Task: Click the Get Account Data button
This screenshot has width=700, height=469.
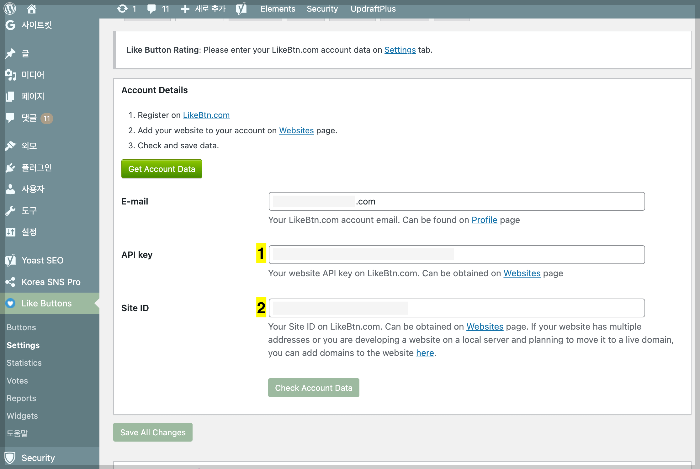Action: coord(162,169)
